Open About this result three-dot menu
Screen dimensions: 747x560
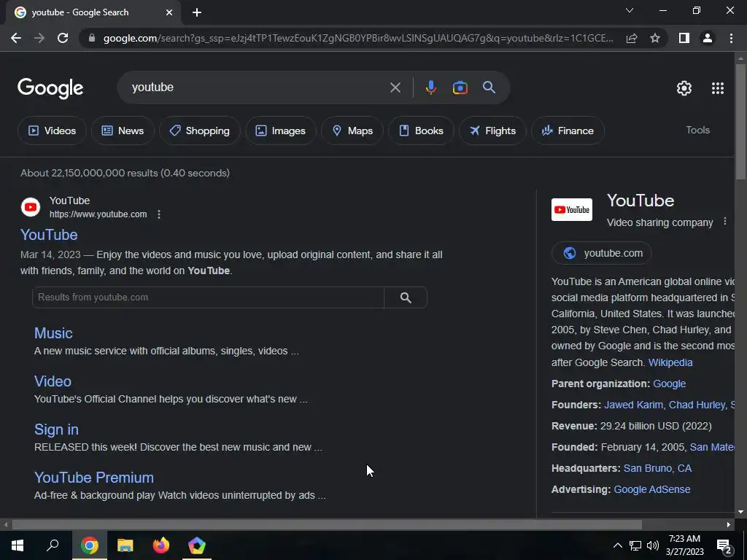click(x=159, y=214)
